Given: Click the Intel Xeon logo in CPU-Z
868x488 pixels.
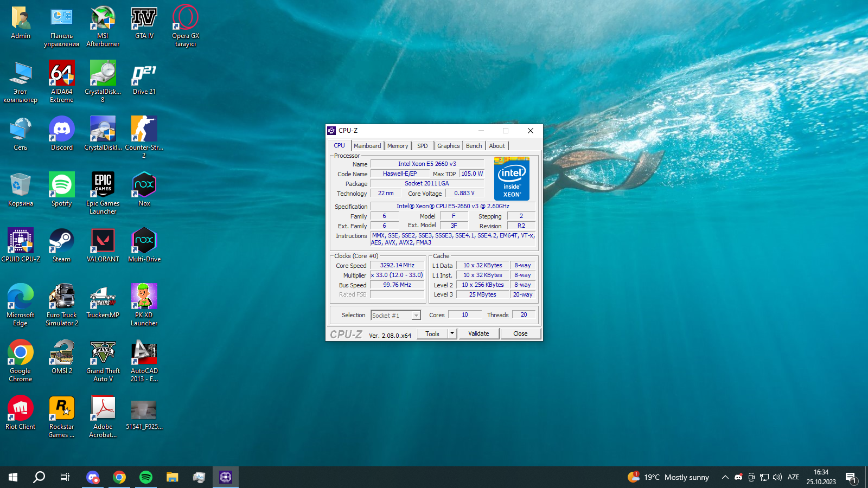Looking at the screenshot, I should point(512,178).
